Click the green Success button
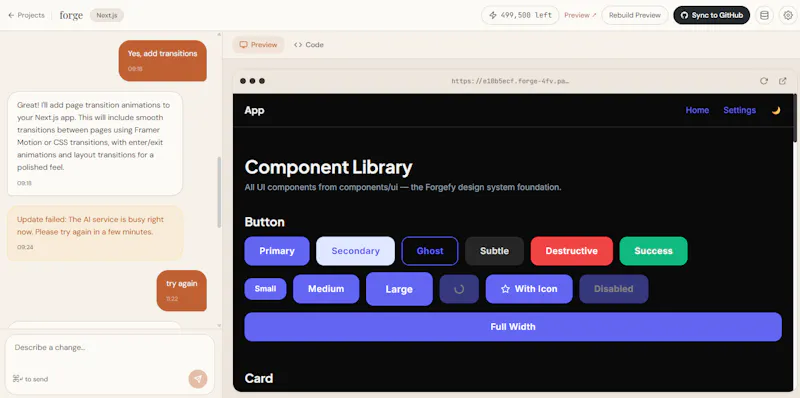This screenshot has width=800, height=398. pos(654,251)
